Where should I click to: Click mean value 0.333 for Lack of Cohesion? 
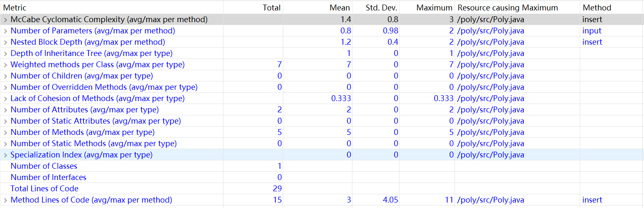point(341,99)
